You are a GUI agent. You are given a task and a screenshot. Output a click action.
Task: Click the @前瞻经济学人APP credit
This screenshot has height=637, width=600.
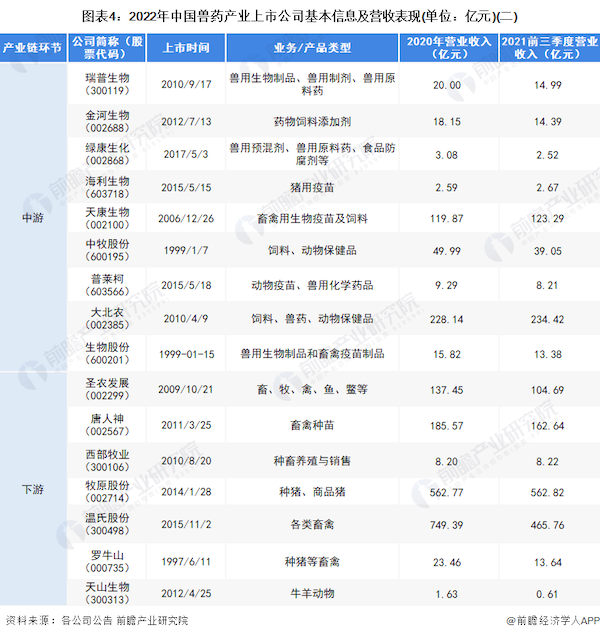pyautogui.click(x=552, y=620)
